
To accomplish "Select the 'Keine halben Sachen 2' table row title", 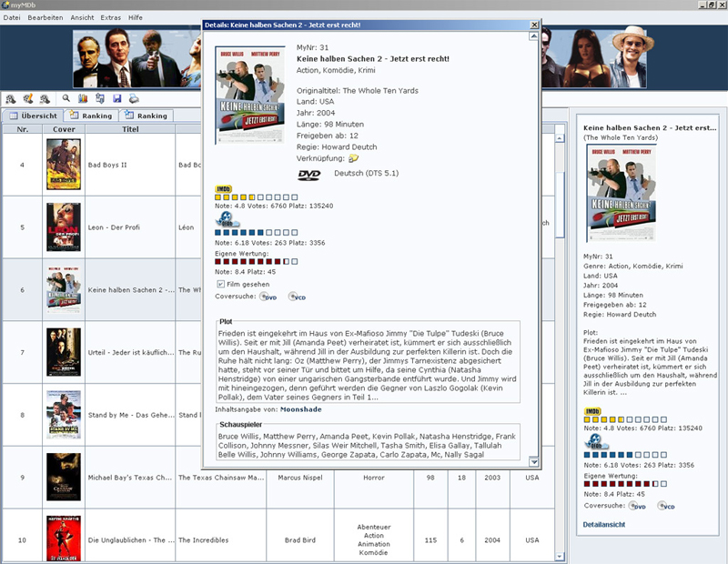I will tap(131, 290).
